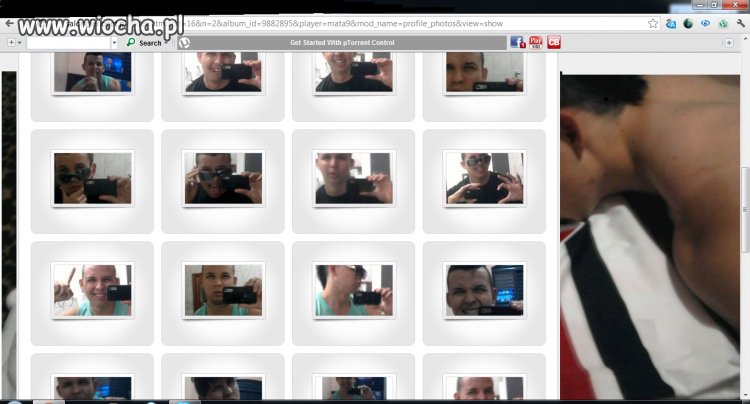
Task: Open the Facebook toolbar icon
Action: (x=518, y=42)
